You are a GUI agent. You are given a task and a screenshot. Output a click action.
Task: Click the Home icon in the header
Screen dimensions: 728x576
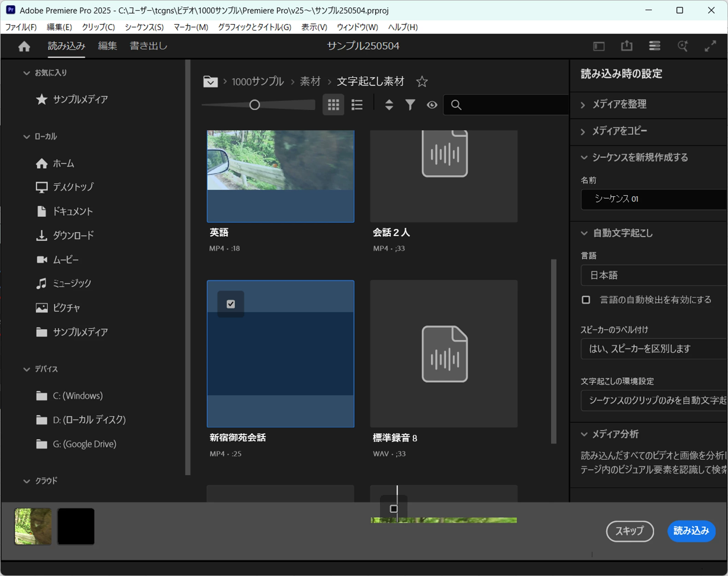(24, 46)
